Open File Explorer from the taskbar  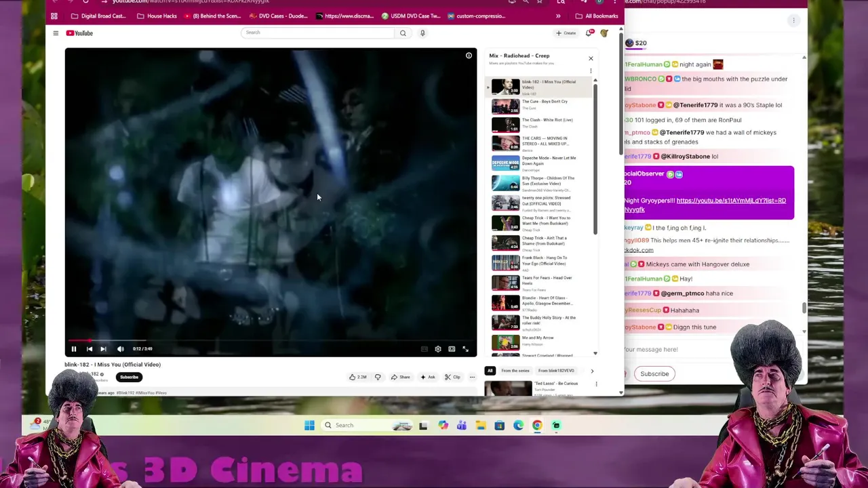click(480, 425)
